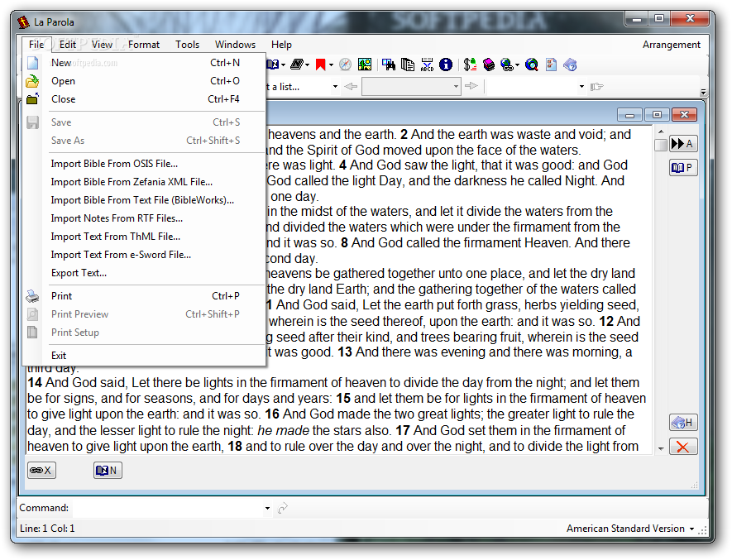Click the text scrollbar up arrow
Image resolution: width=732 pixels, height=560 pixels.
point(661,132)
